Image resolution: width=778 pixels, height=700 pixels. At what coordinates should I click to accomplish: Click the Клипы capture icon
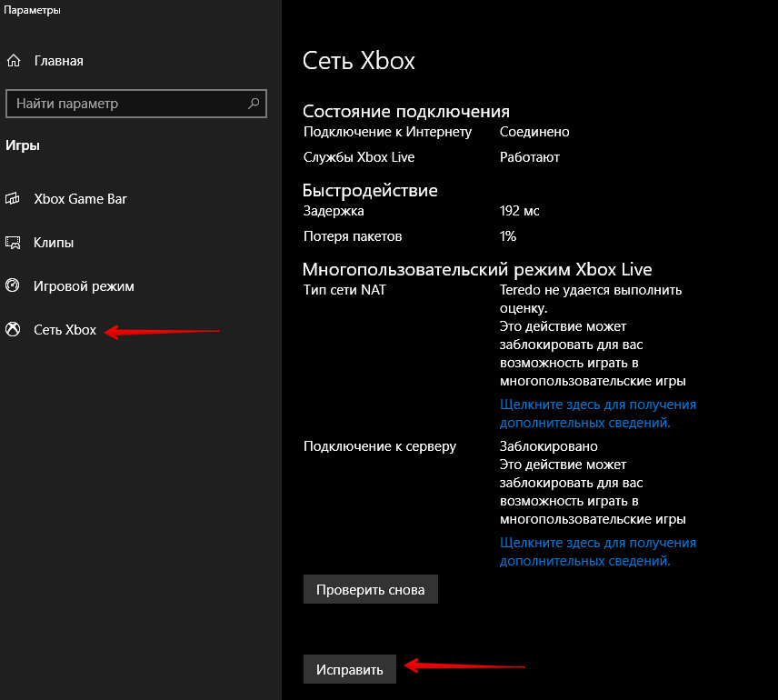[13, 242]
